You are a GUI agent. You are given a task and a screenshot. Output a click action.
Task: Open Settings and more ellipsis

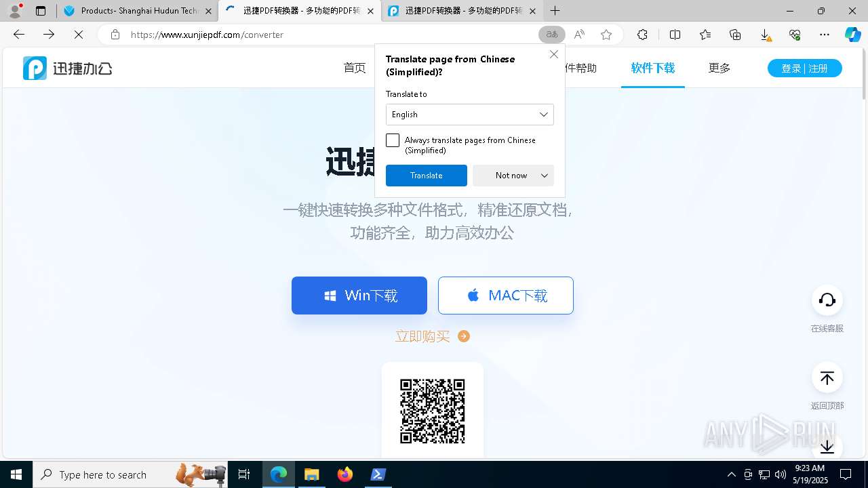pos(825,35)
